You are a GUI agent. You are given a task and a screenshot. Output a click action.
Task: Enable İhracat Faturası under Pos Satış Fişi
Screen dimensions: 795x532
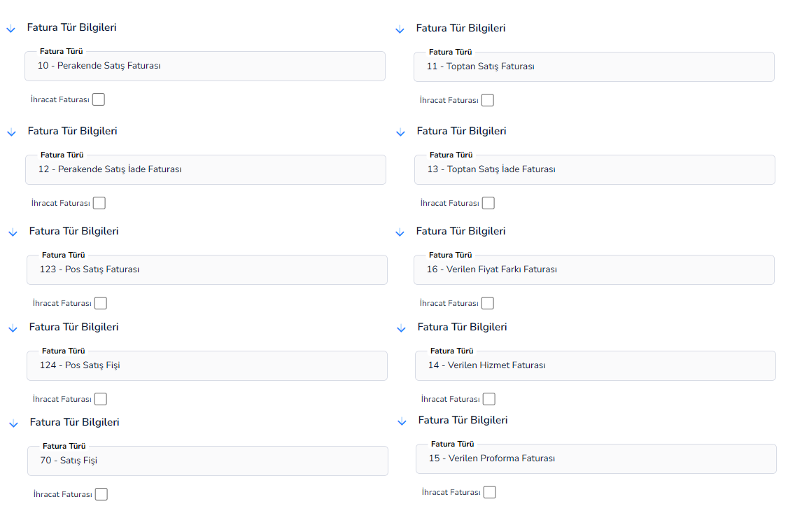pyautogui.click(x=101, y=399)
